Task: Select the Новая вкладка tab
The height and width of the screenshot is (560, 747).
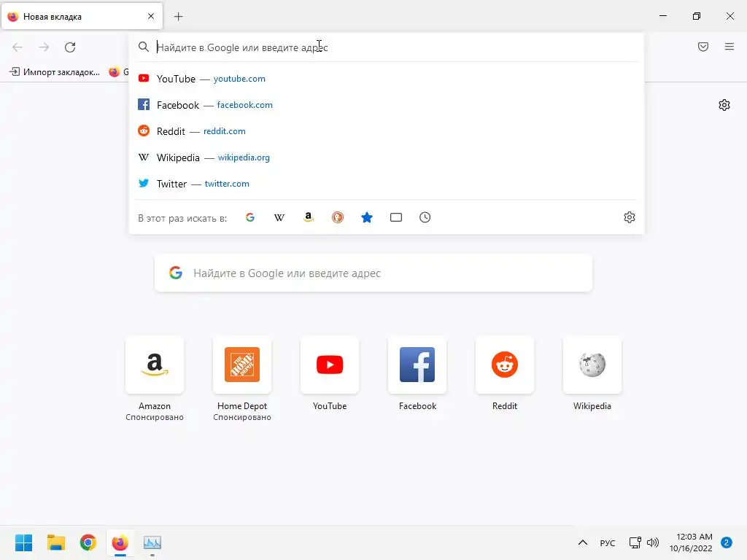Action: (82, 16)
